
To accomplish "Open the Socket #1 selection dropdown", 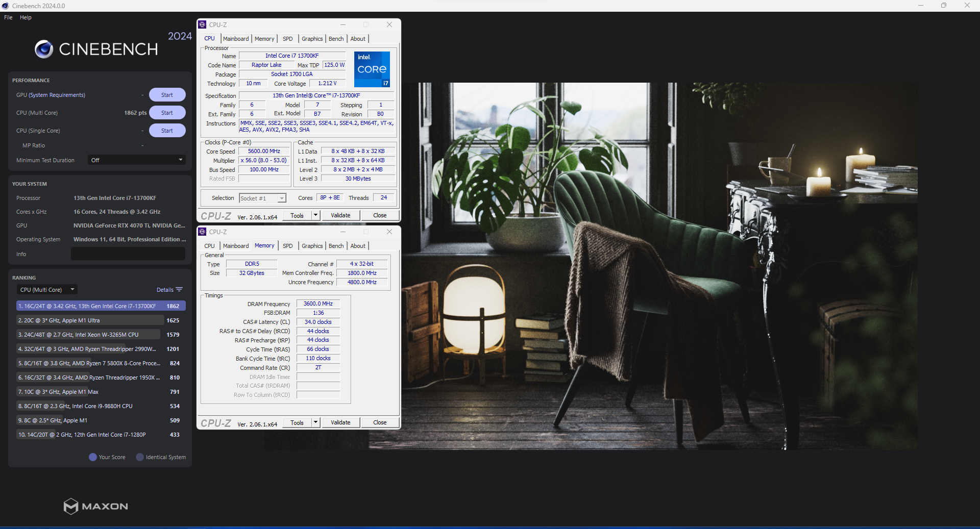I will tap(262, 198).
